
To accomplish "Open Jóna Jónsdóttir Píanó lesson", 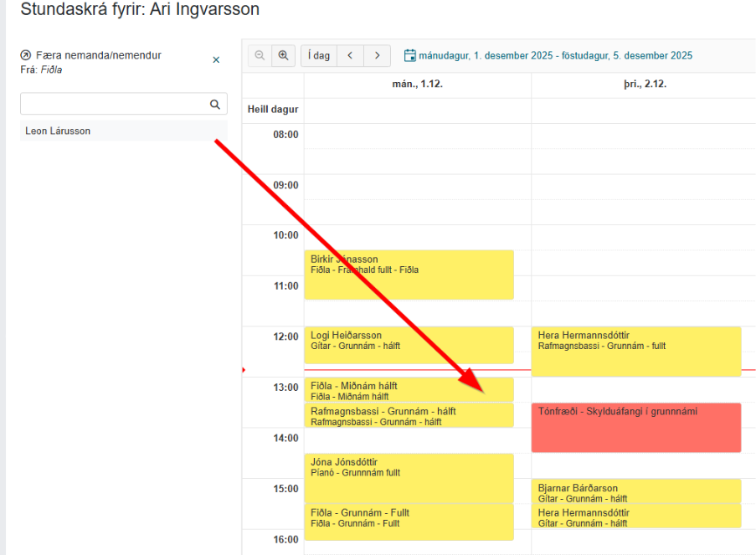I will pos(409,478).
